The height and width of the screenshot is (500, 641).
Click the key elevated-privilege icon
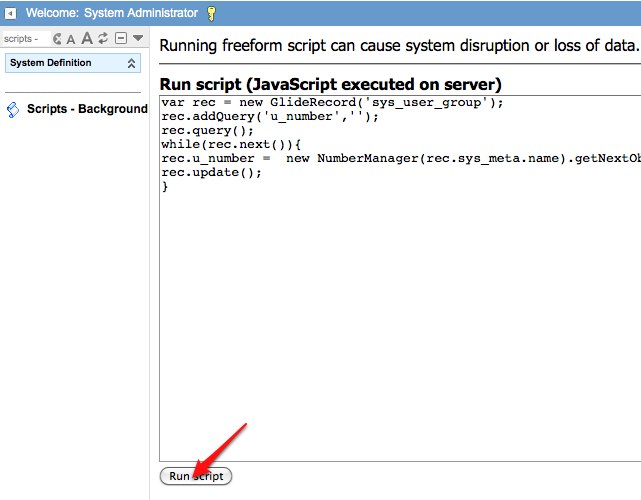[x=211, y=13]
